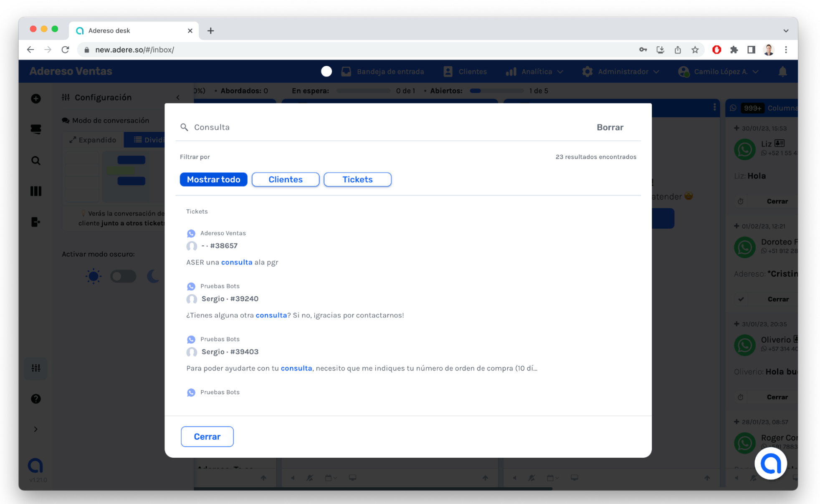Screen dimensions: 820x504
Task: Open the Clientes section icon
Action: click(x=448, y=71)
